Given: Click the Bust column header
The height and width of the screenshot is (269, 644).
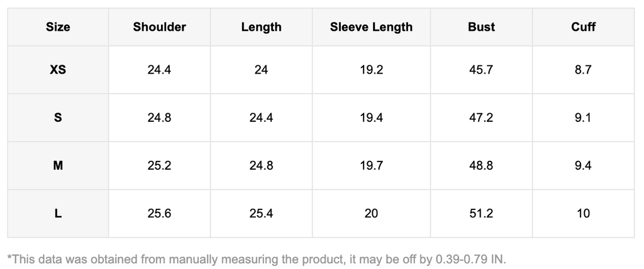Looking at the screenshot, I should (481, 27).
